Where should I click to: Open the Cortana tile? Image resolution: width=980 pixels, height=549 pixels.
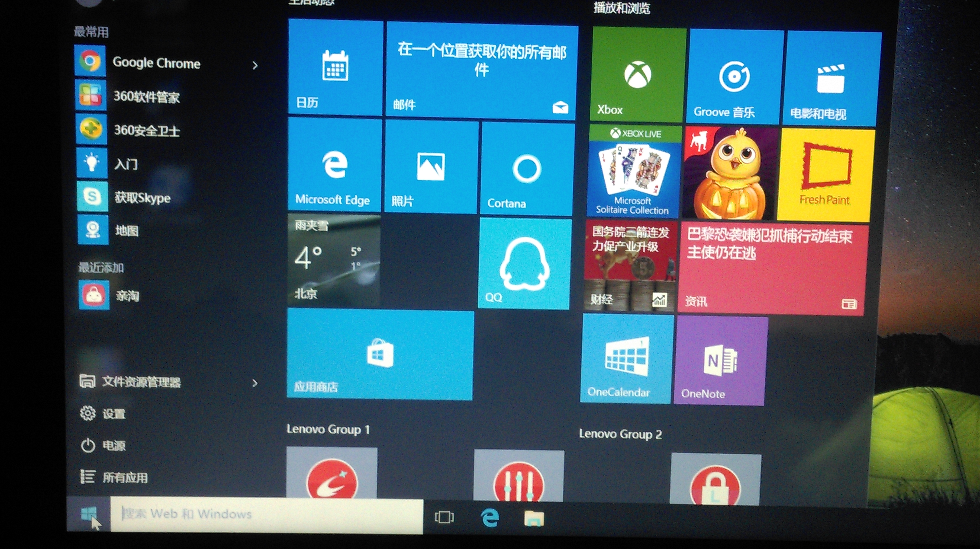point(527,169)
